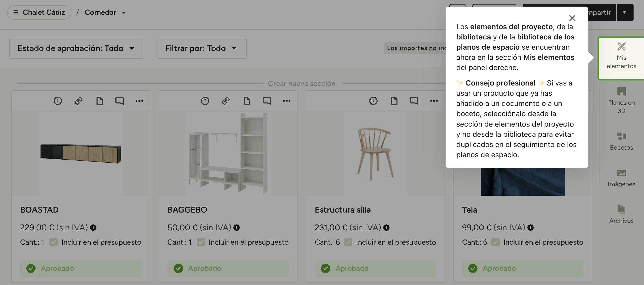Viewport: 644px width, 285px height.
Task: Open Filtrar por: Todo dropdown
Action: (202, 48)
